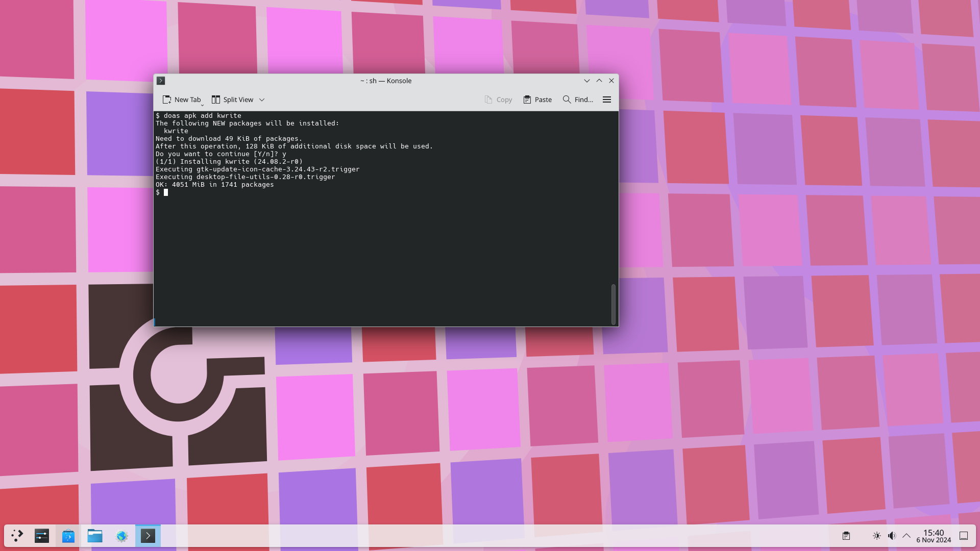The height and width of the screenshot is (551, 980).
Task: Open the KDE application launcher
Action: point(17,536)
